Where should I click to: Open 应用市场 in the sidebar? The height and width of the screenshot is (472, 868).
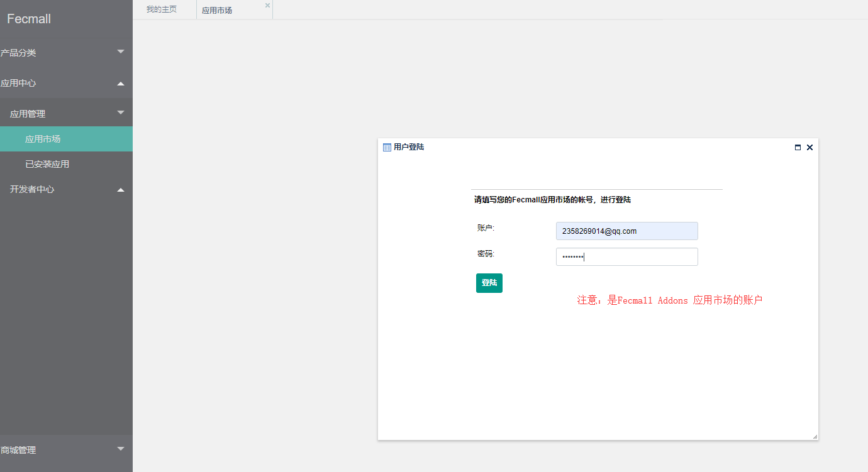(66, 139)
